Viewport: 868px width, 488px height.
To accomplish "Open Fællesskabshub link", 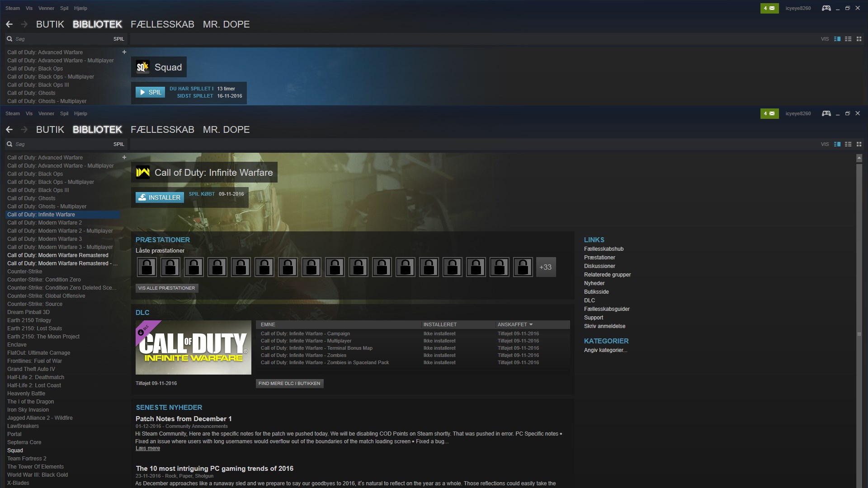I will coord(604,249).
